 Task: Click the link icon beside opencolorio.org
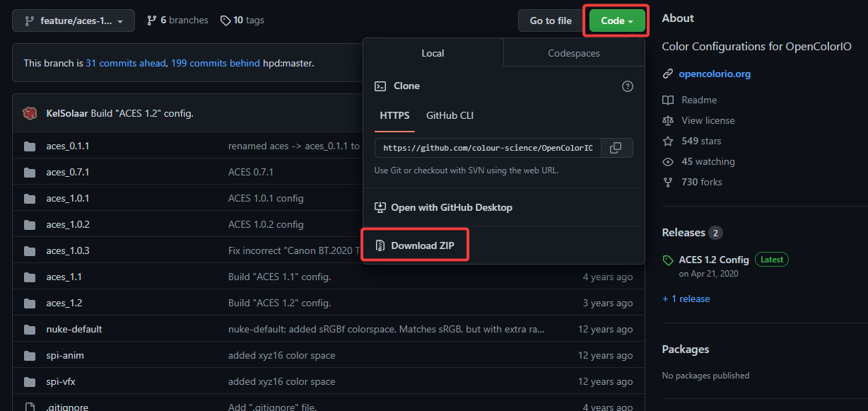[x=667, y=74]
